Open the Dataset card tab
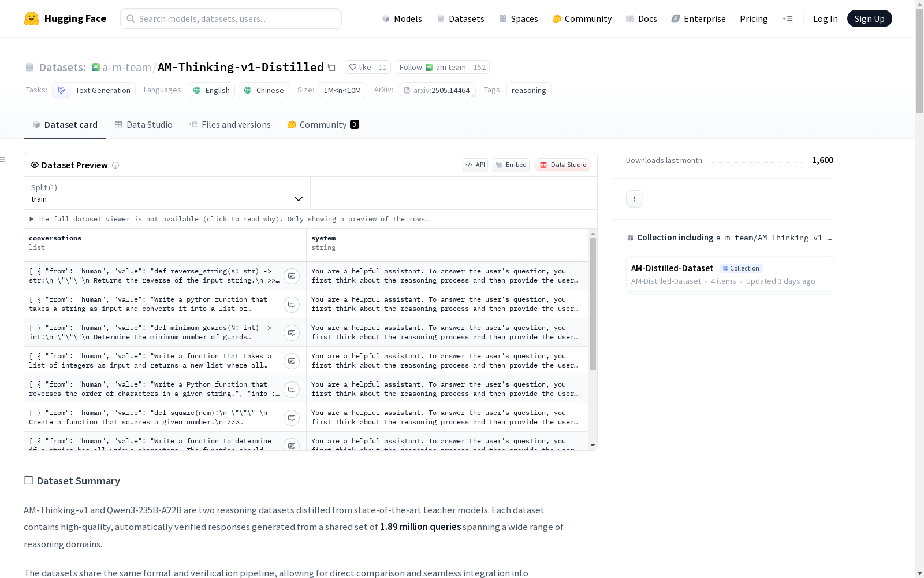Image resolution: width=924 pixels, height=578 pixels. point(65,125)
